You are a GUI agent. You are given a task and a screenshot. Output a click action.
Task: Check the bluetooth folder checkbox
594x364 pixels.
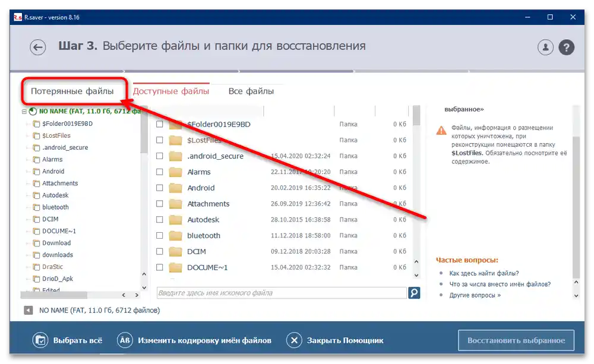point(159,236)
